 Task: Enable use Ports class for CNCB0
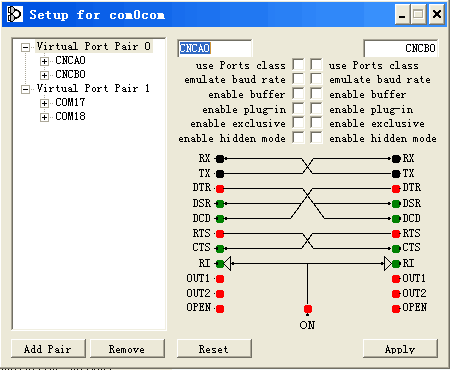coord(316,64)
